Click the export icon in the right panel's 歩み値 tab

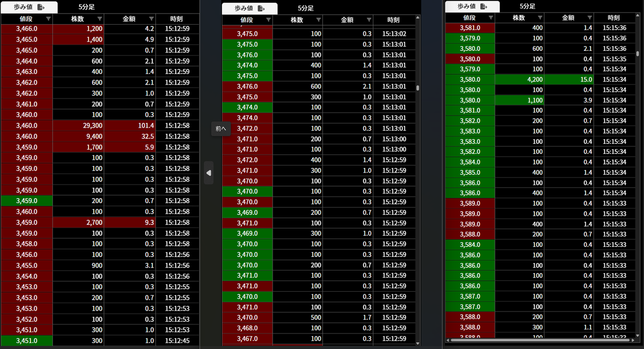(x=484, y=7)
